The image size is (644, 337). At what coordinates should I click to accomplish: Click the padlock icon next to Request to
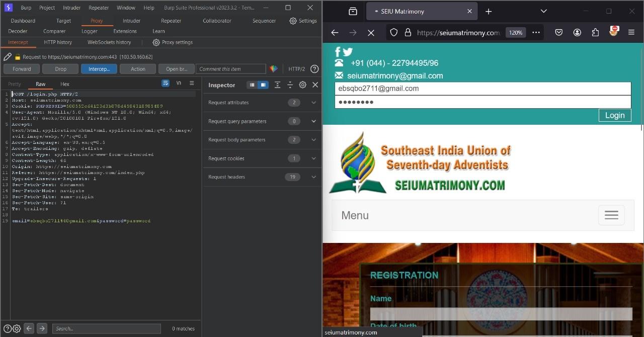pyautogui.click(x=18, y=57)
